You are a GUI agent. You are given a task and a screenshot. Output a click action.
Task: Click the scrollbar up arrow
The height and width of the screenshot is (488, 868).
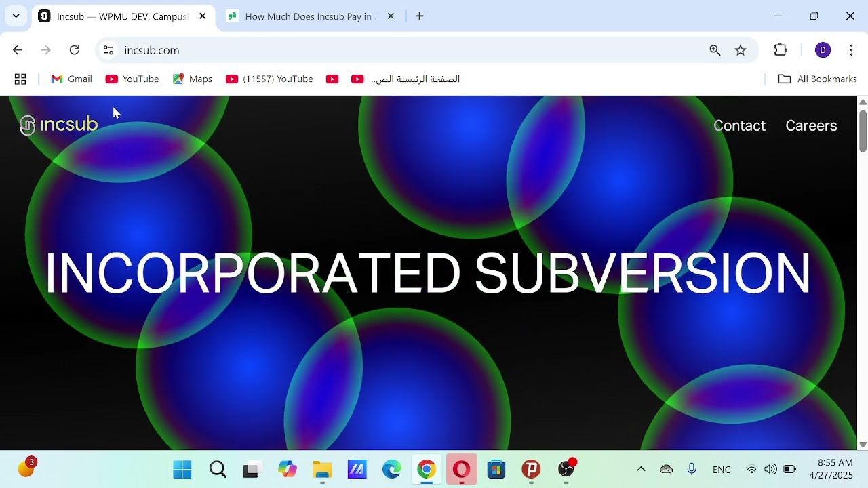tap(863, 102)
